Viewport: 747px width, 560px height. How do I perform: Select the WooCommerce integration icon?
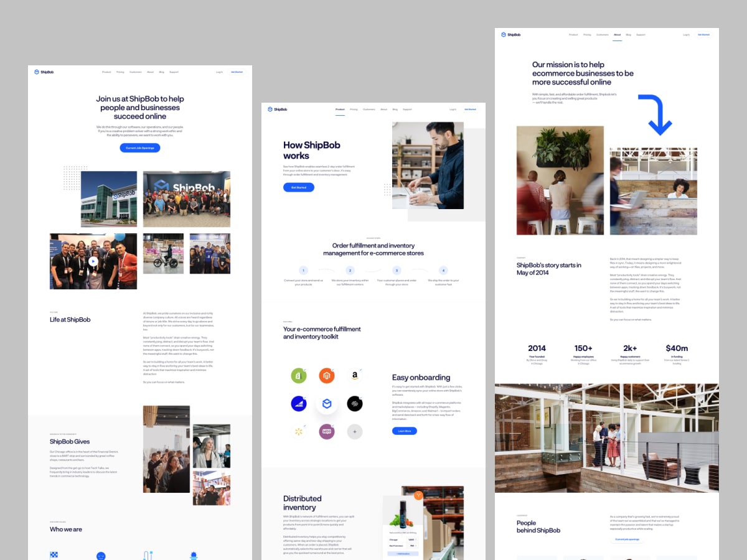327,432
